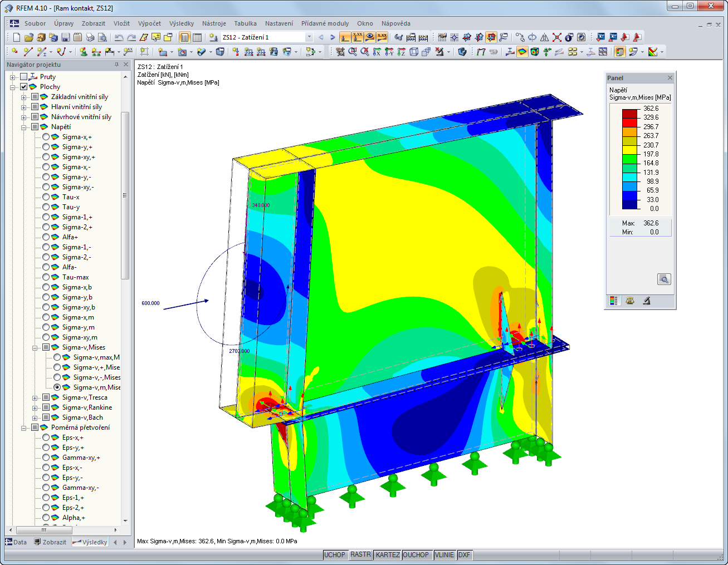Image resolution: width=728 pixels, height=565 pixels.
Task: Toggle the RASTR status bar button
Action: coord(360,554)
